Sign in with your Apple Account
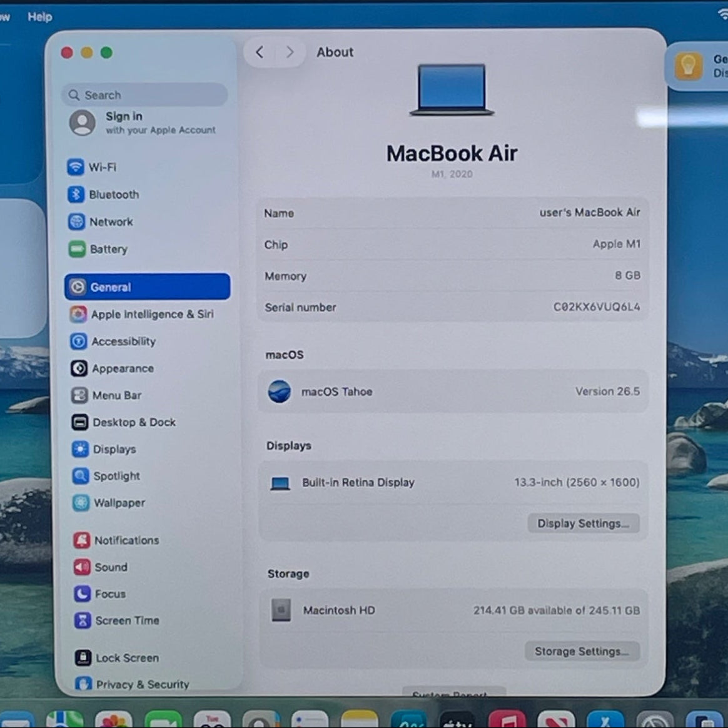Screen dimensions: 728x728 (x=143, y=123)
